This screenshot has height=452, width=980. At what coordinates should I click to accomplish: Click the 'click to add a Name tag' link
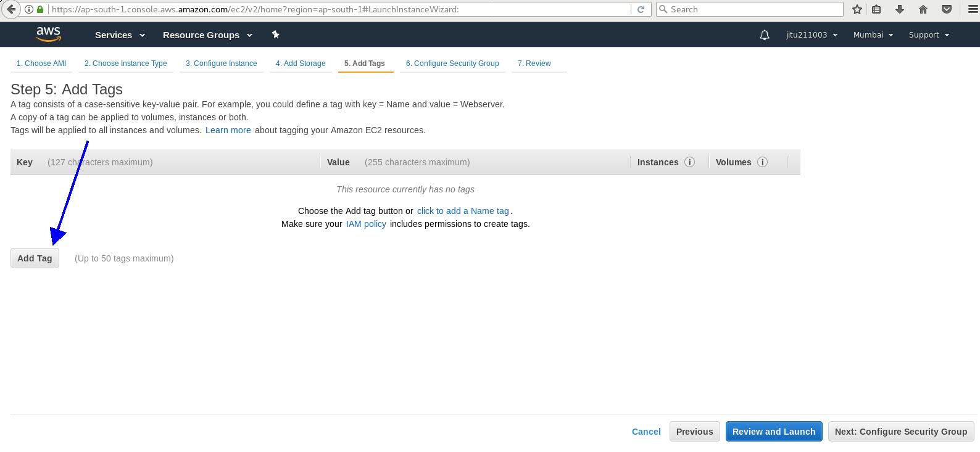coord(463,211)
